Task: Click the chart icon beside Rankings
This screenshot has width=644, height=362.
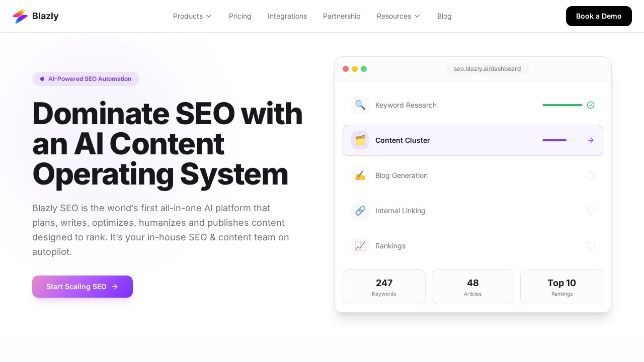Action: (360, 246)
